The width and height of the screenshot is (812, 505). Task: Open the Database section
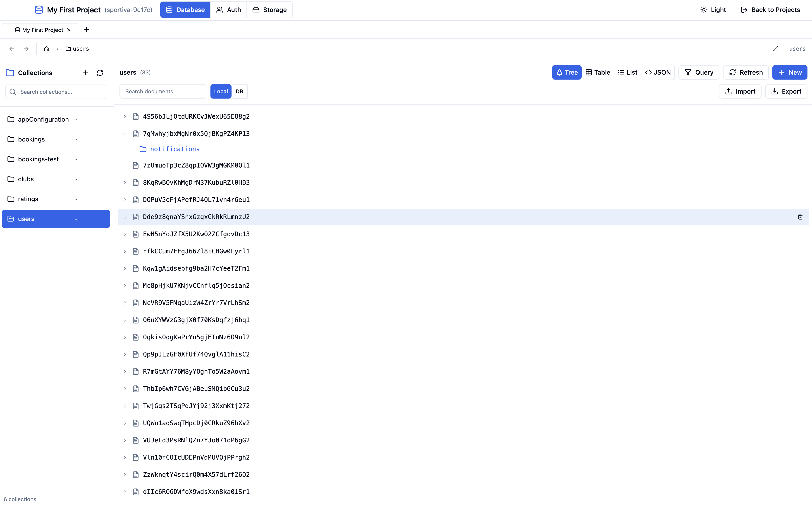pos(185,10)
